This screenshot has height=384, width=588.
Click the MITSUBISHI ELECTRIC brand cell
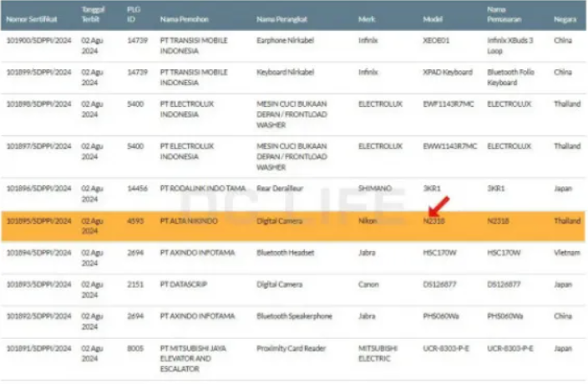click(378, 353)
